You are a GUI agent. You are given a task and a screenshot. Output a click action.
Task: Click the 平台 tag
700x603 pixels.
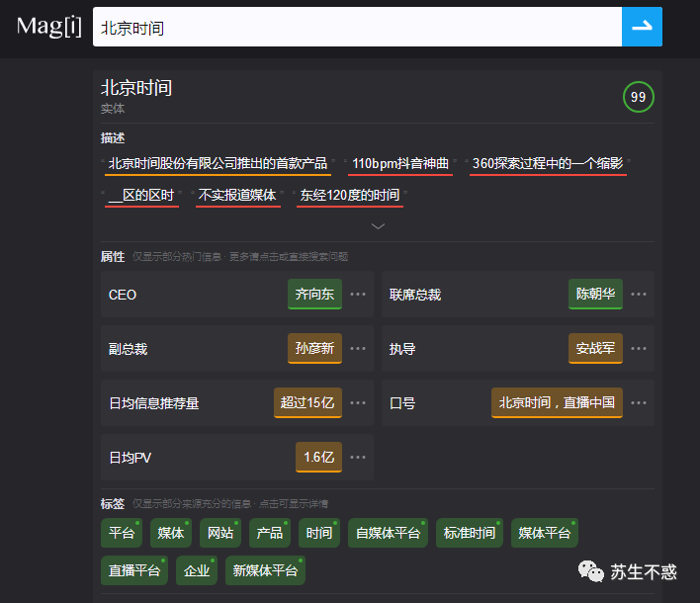click(122, 533)
